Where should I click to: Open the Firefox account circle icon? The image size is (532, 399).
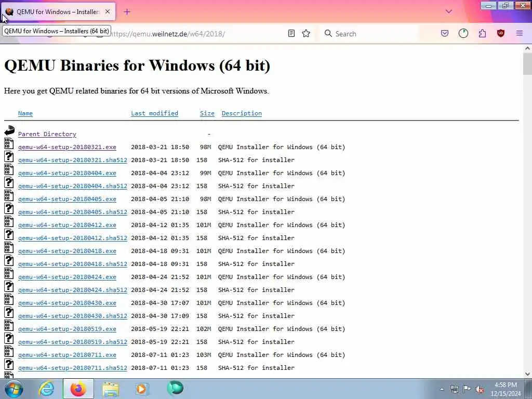[463, 33]
